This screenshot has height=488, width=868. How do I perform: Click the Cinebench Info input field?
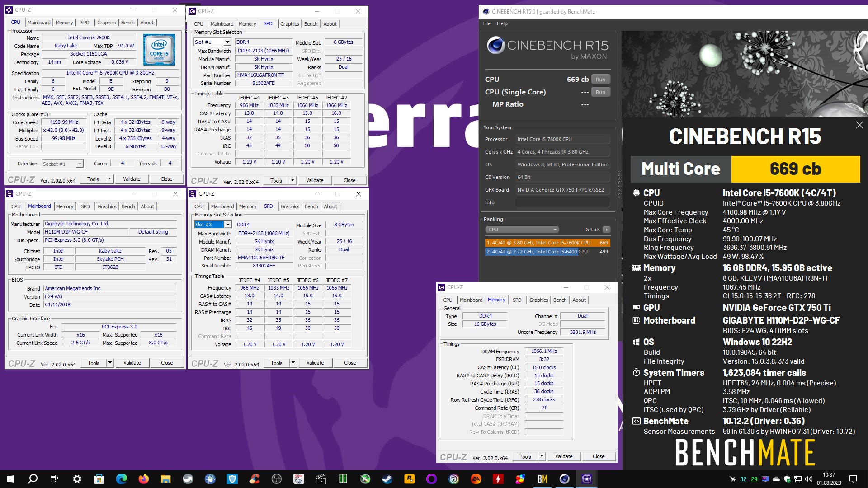[x=563, y=202]
